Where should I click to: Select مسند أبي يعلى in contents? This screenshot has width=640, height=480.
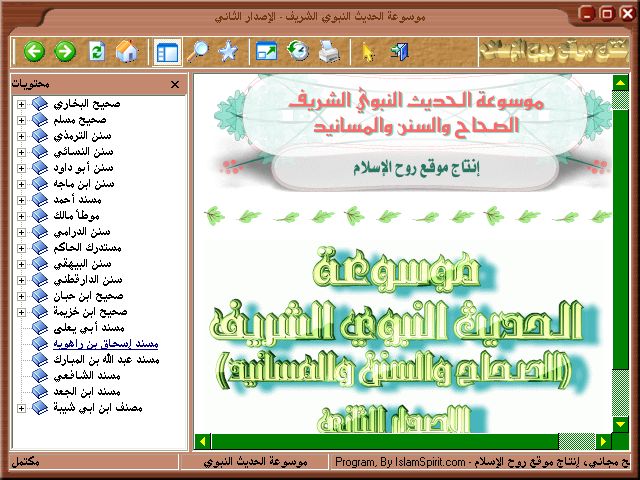point(89,328)
